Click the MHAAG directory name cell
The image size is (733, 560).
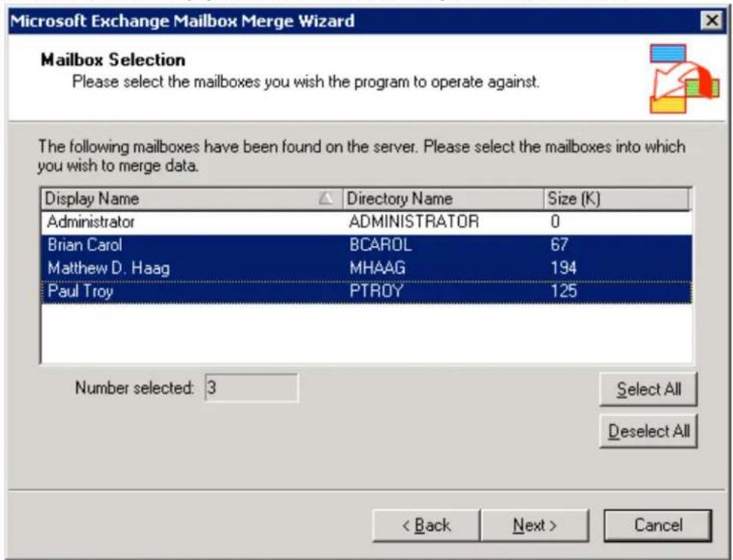pos(377,268)
